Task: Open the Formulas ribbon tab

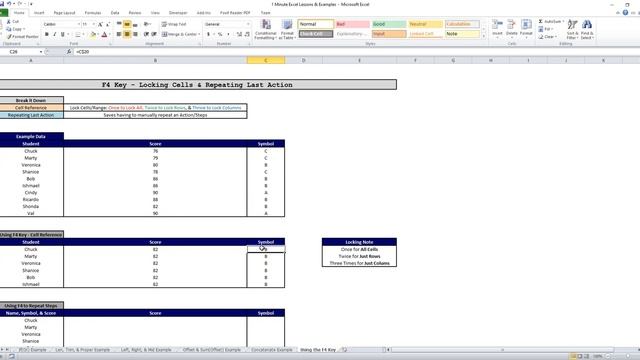Action: pyautogui.click(x=93, y=13)
